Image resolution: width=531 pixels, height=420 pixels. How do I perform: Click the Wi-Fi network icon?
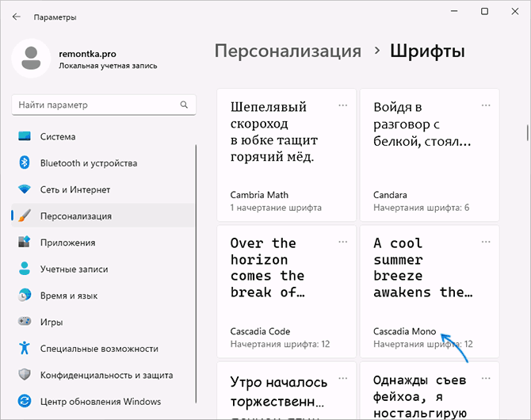[x=25, y=189]
